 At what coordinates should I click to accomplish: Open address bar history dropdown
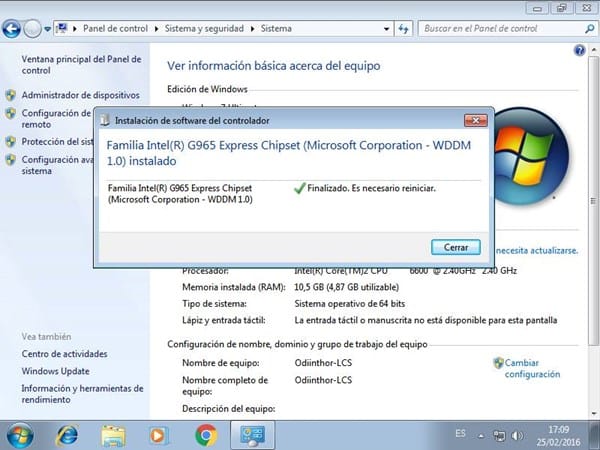click(x=386, y=29)
